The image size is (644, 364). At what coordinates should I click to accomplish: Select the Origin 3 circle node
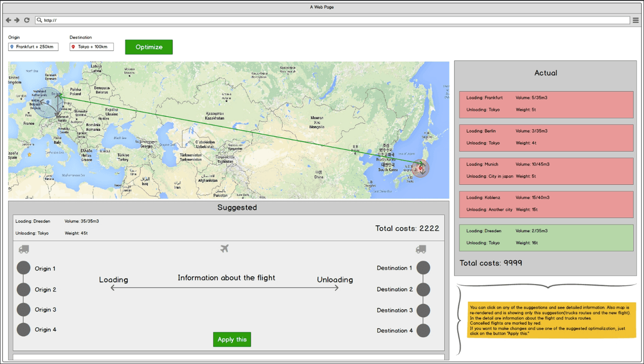[x=24, y=310]
